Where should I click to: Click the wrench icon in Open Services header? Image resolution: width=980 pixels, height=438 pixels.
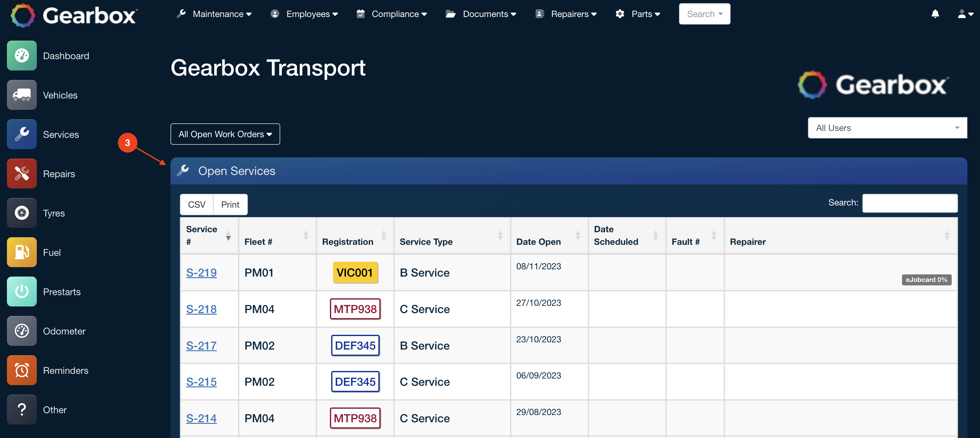point(183,171)
